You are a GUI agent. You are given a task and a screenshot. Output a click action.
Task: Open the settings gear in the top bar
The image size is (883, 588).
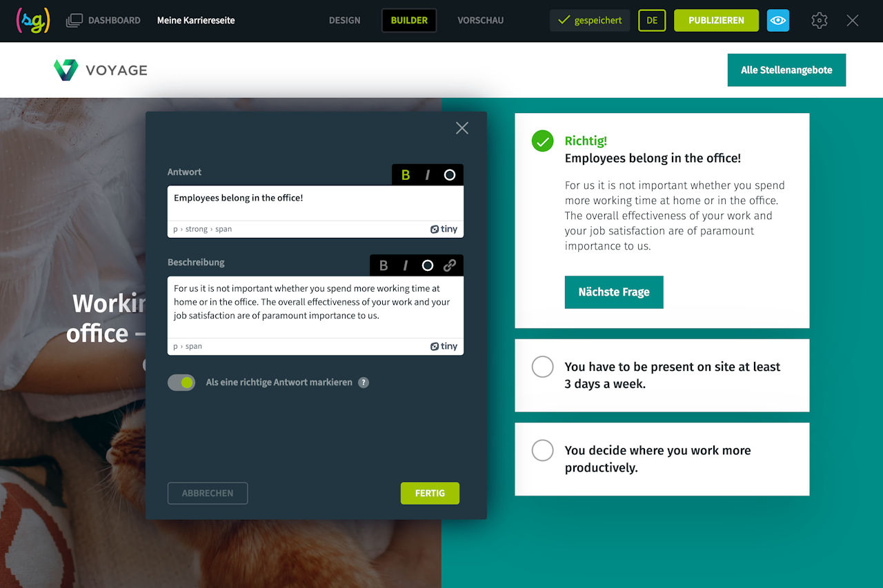click(820, 21)
